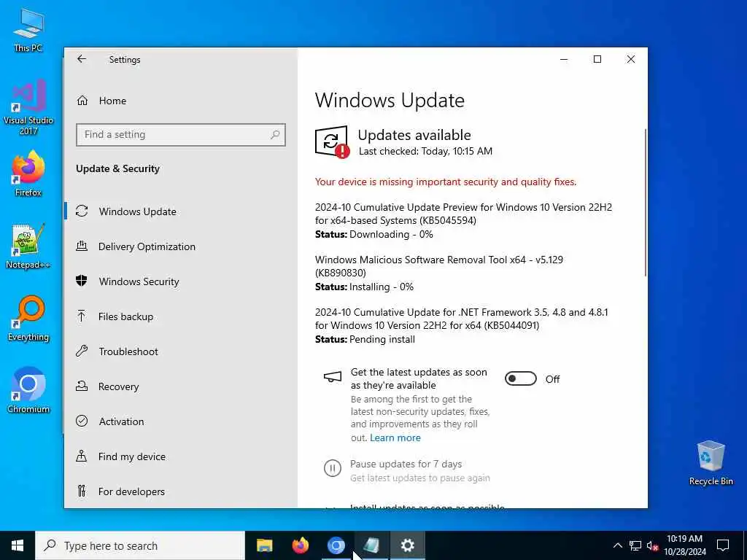747x560 pixels.
Task: Click the Update & Security heading
Action: pyautogui.click(x=117, y=168)
